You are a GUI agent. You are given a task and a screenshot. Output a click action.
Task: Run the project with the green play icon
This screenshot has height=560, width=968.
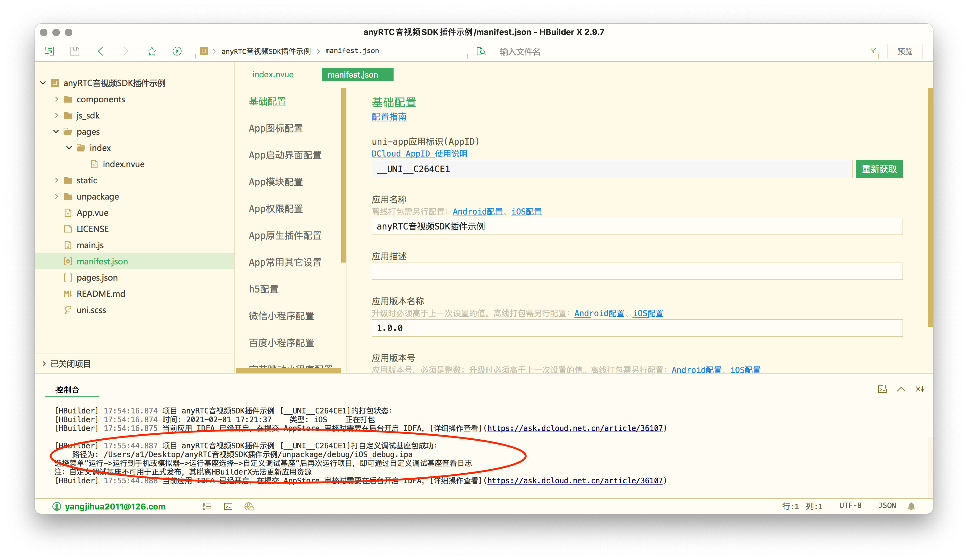coord(177,51)
